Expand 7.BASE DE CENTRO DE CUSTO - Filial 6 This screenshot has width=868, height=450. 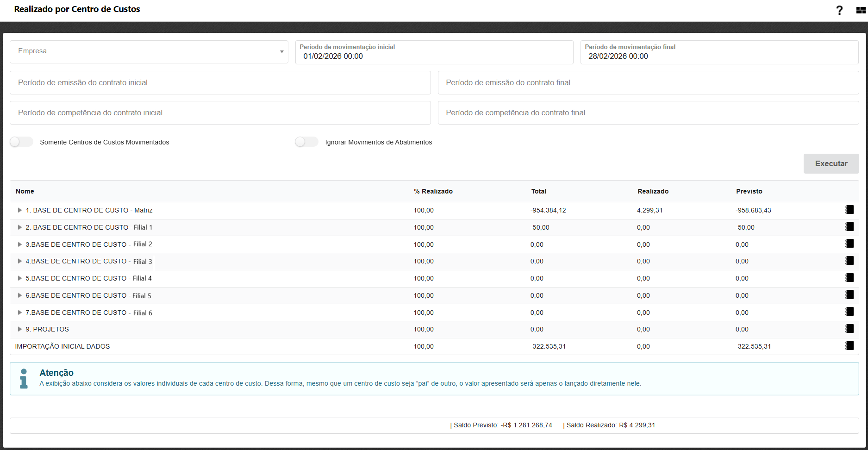[20, 312]
